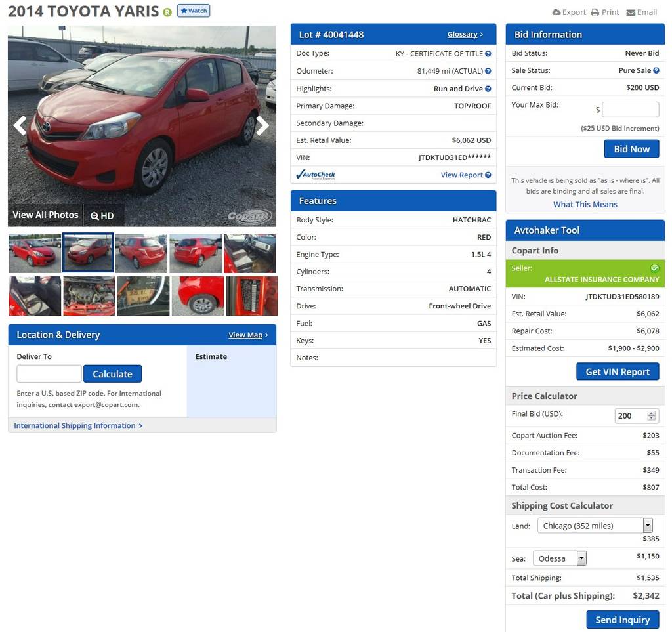Select thumbnail showing dashboard gauge cluster
Screen dimensions: 672x632
pos(143,296)
